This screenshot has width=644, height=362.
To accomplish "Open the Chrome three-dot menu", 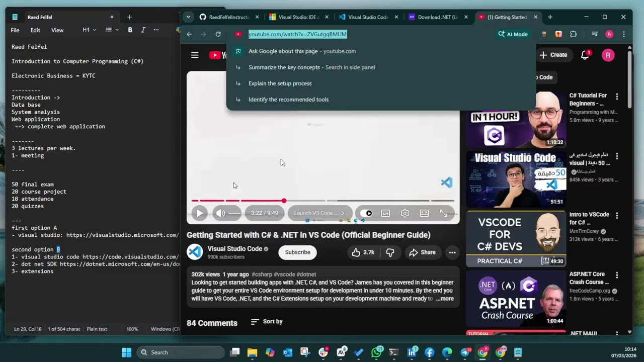I will pyautogui.click(x=624, y=34).
